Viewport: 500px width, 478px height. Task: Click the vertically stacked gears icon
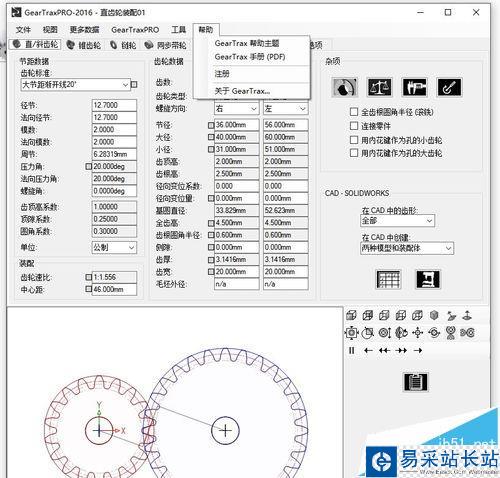451,333
